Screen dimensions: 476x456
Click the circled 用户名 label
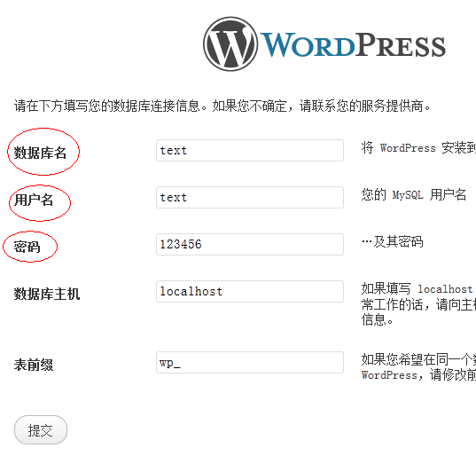coord(34,200)
